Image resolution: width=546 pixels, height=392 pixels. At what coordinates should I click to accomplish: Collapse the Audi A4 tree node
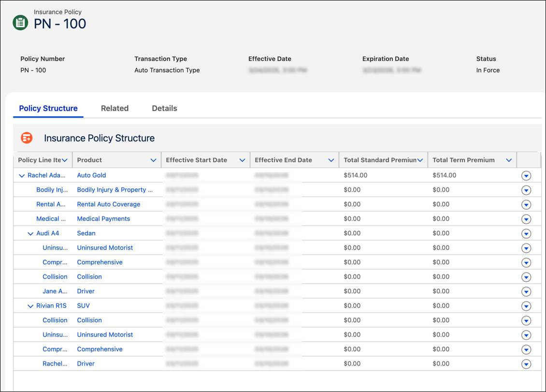30,233
